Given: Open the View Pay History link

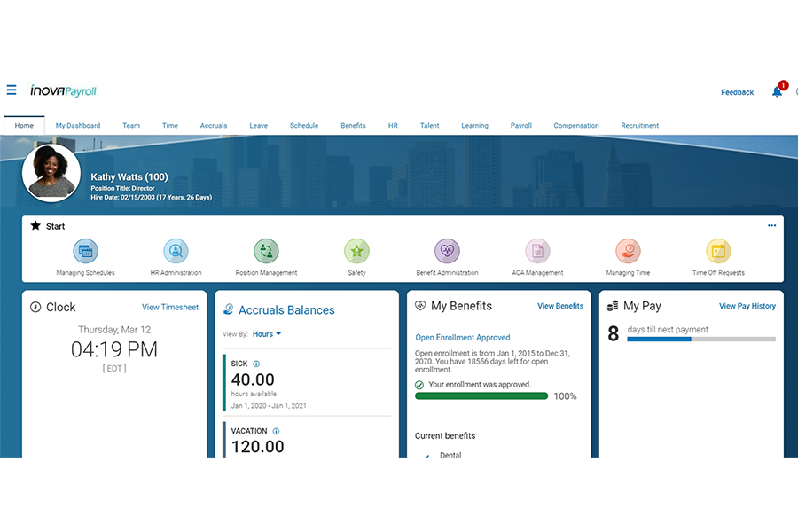Looking at the screenshot, I should pyautogui.click(x=747, y=306).
